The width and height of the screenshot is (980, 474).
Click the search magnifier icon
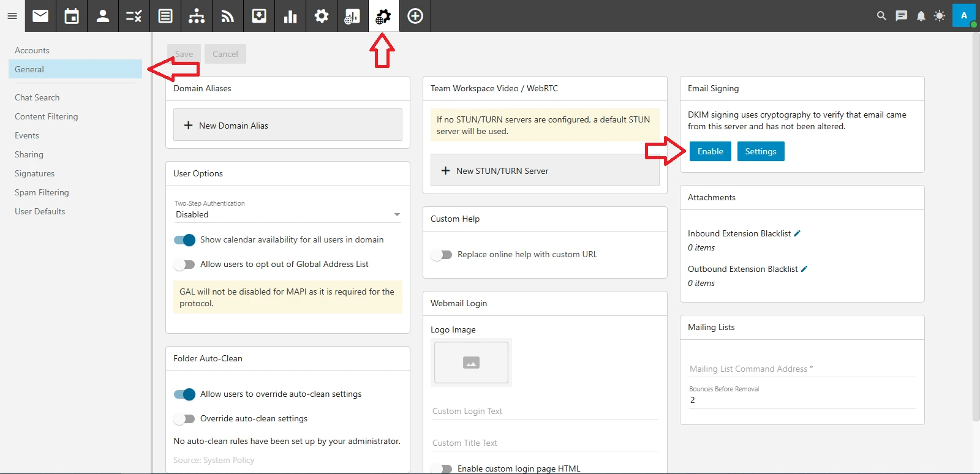[x=881, y=16]
